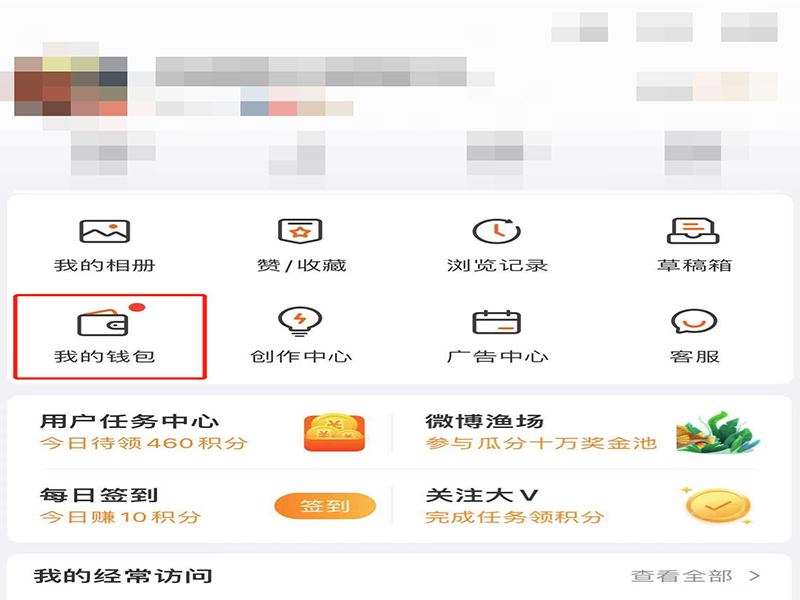Image resolution: width=800 pixels, height=600 pixels.
Task: Open 关注大V follow task entry
Action: click(x=589, y=506)
